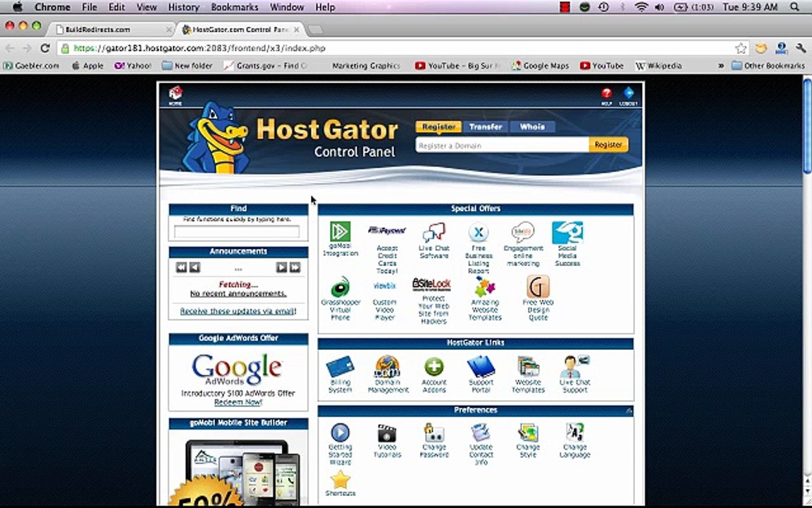812x508 pixels.
Task: Click the red Help icon
Action: tap(606, 96)
